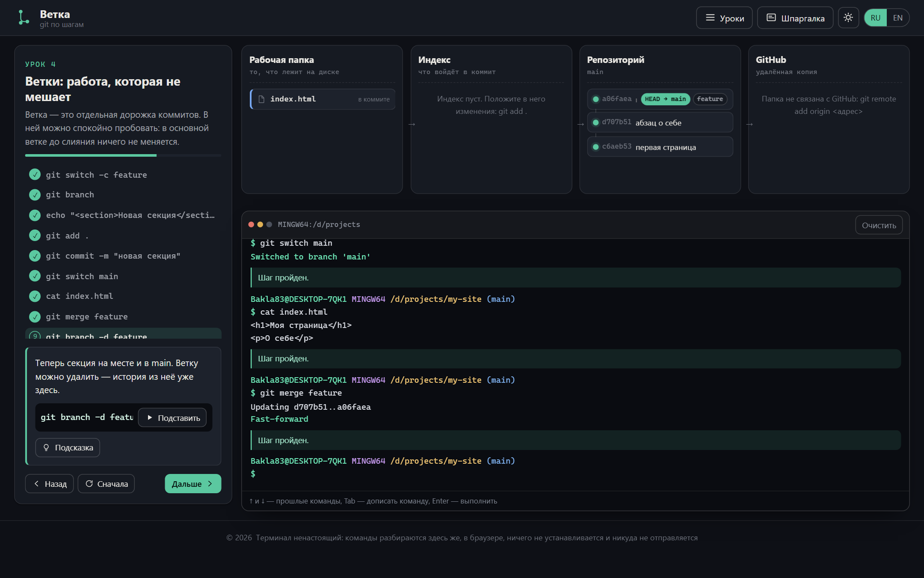
Task: Toggle the light/dark theme sun icon
Action: pyautogui.click(x=848, y=18)
